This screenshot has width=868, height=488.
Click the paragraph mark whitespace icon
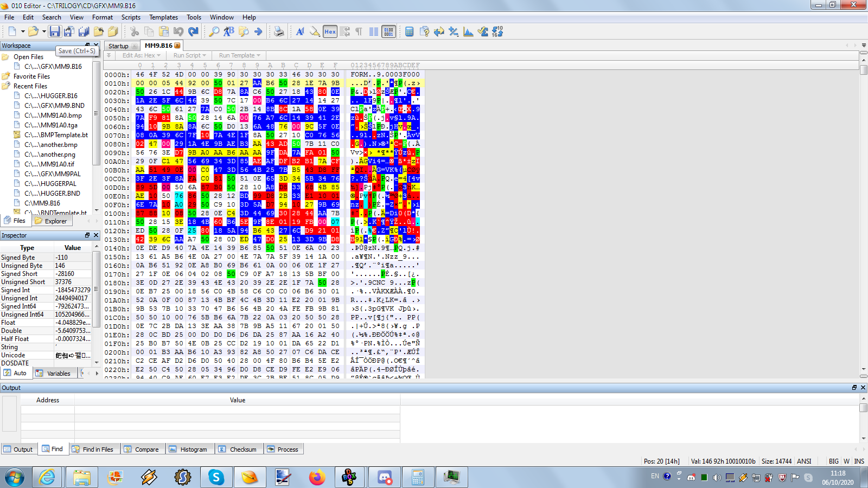[x=359, y=31]
